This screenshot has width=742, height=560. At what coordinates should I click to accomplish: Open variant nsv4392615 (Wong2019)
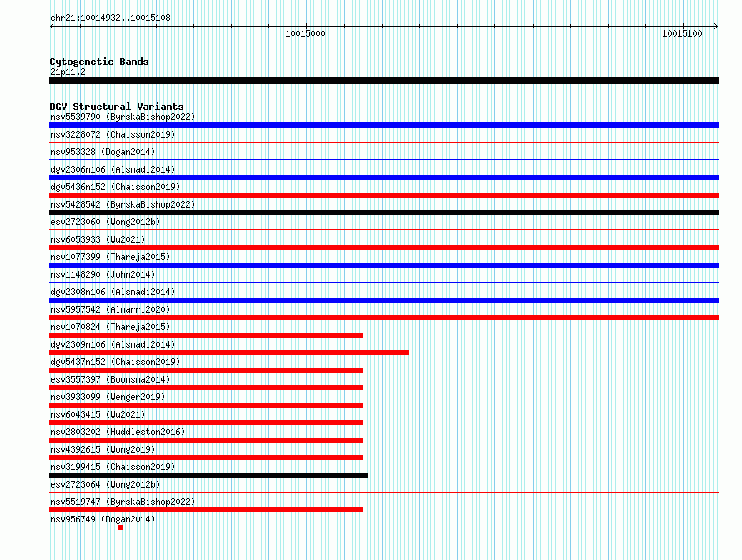tap(103, 449)
